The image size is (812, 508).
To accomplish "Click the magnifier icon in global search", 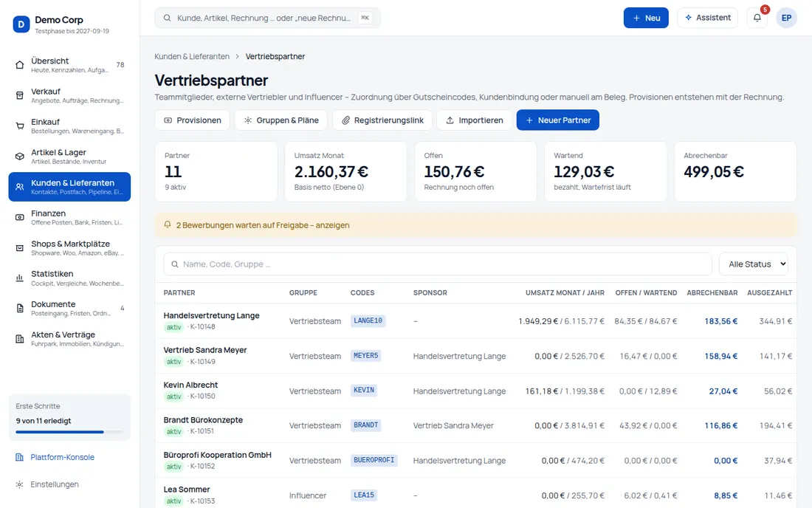I will 168,18.
